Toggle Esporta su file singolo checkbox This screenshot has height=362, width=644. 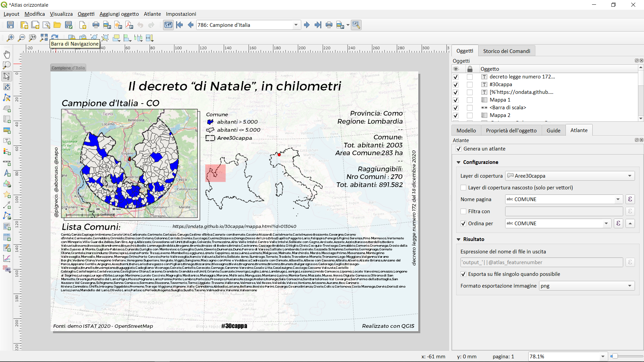point(464,274)
